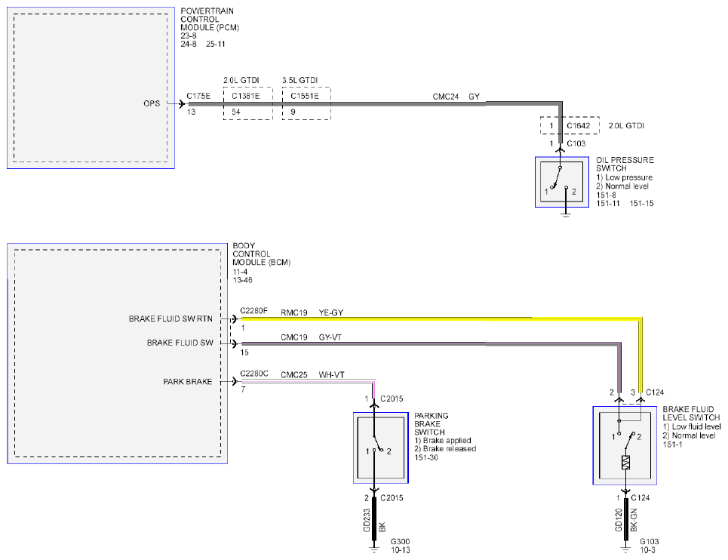Open ground page reference 10-13

(401, 550)
